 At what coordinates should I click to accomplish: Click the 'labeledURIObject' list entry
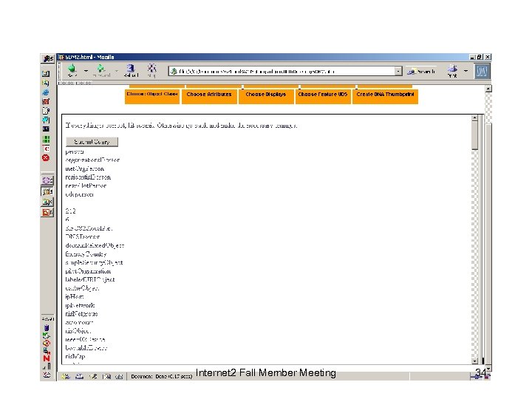90,279
